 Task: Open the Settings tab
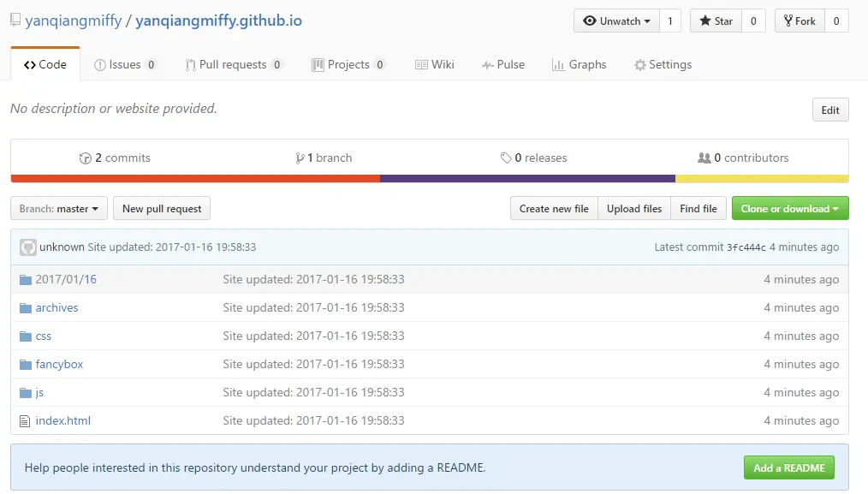663,65
